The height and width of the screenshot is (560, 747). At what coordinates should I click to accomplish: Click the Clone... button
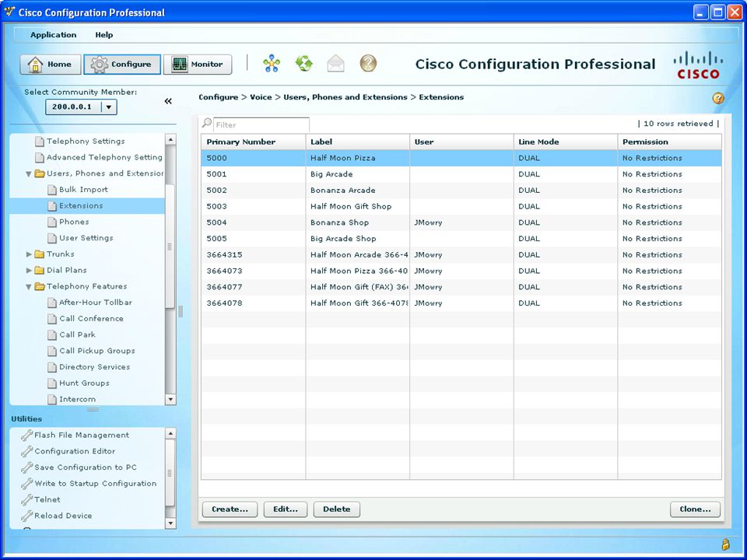pyautogui.click(x=695, y=509)
